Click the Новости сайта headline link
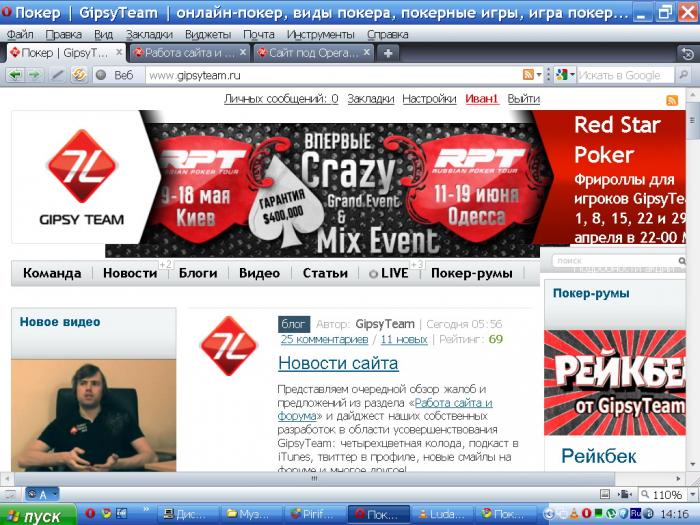This screenshot has width=700, height=525. 338,363
